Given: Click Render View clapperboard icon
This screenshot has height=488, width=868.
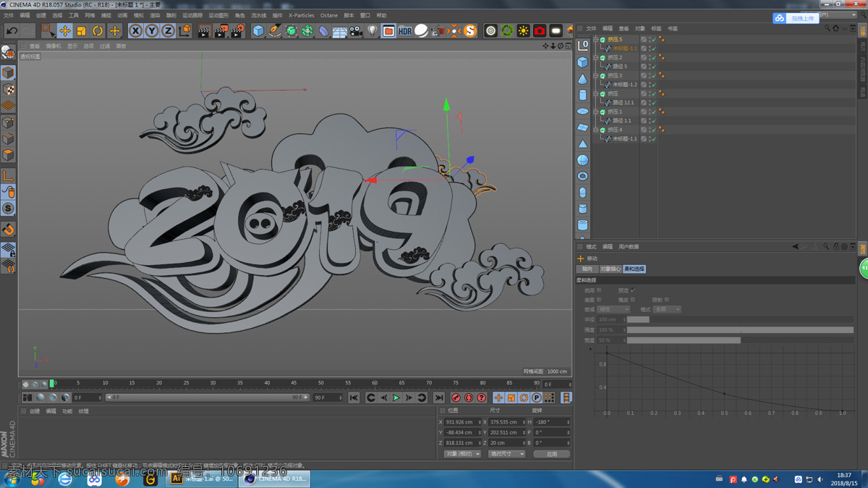Looking at the screenshot, I should pyautogui.click(x=204, y=30).
